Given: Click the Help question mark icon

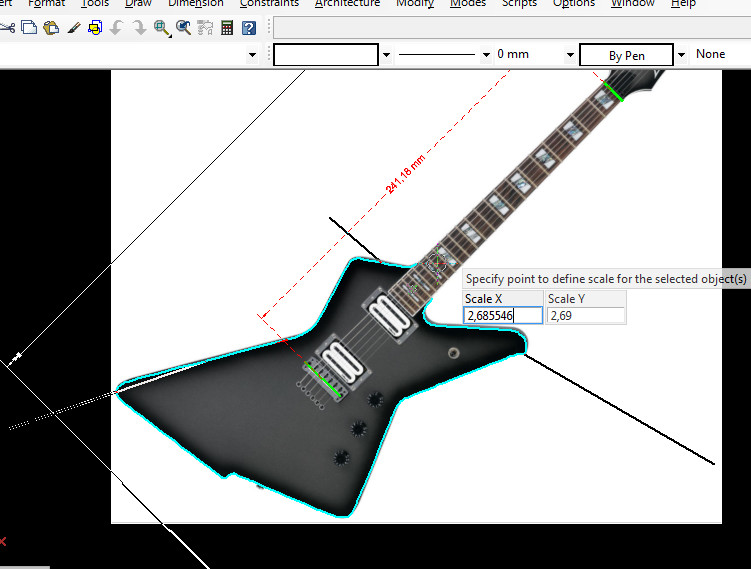Looking at the screenshot, I should (x=249, y=27).
